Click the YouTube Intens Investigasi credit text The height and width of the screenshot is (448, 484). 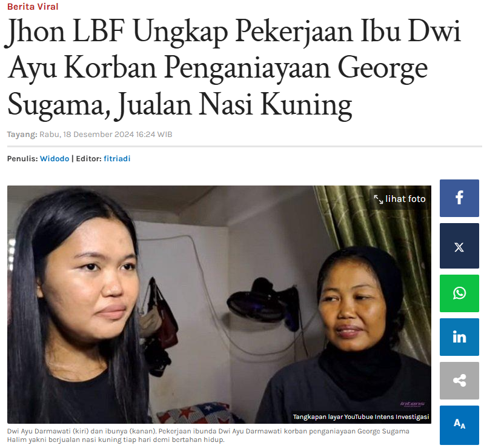361,417
